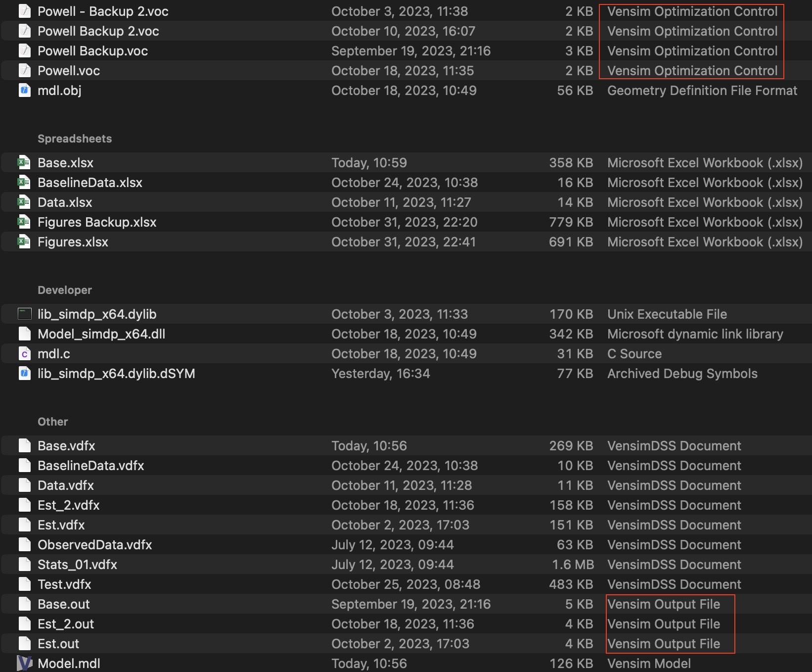This screenshot has width=812, height=672.
Task: Select the Data.xlsx file name
Action: point(65,202)
